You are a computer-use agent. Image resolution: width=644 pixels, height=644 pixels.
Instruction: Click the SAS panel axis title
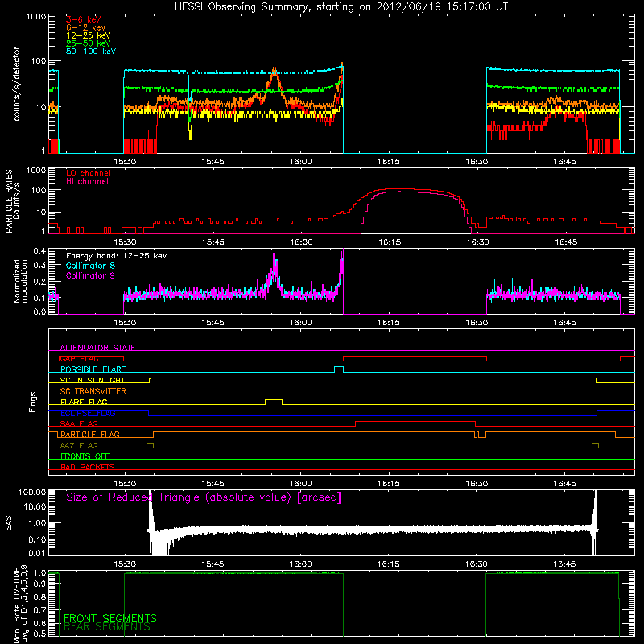coord(8,524)
